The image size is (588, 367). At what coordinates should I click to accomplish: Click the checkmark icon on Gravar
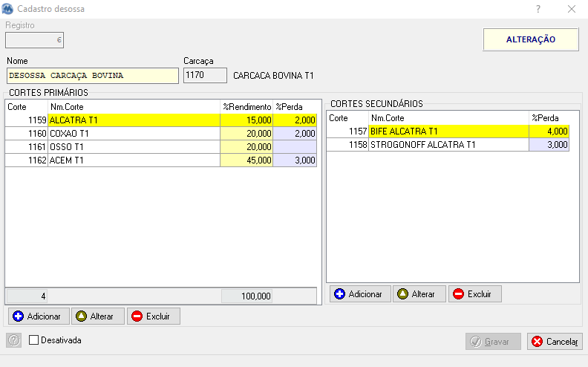[475, 342]
